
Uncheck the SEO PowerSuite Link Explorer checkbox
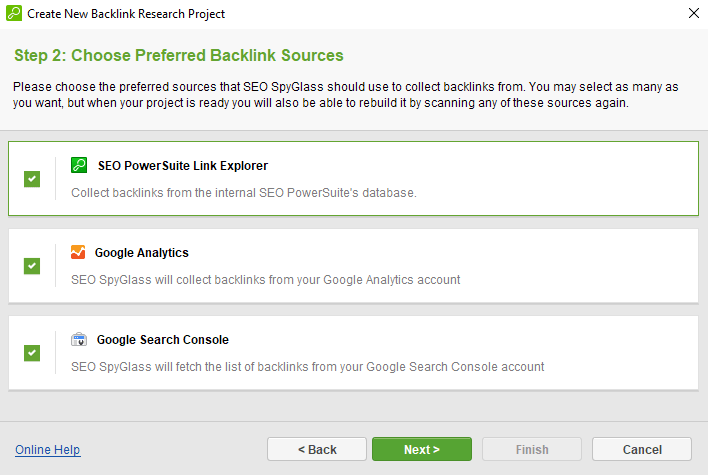tap(32, 179)
